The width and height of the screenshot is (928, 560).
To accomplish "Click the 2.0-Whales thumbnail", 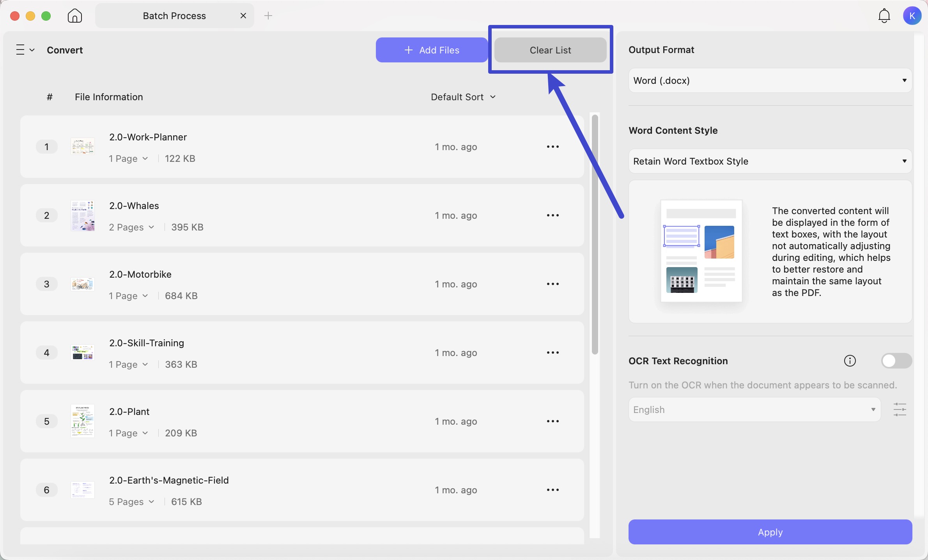I will tap(83, 216).
